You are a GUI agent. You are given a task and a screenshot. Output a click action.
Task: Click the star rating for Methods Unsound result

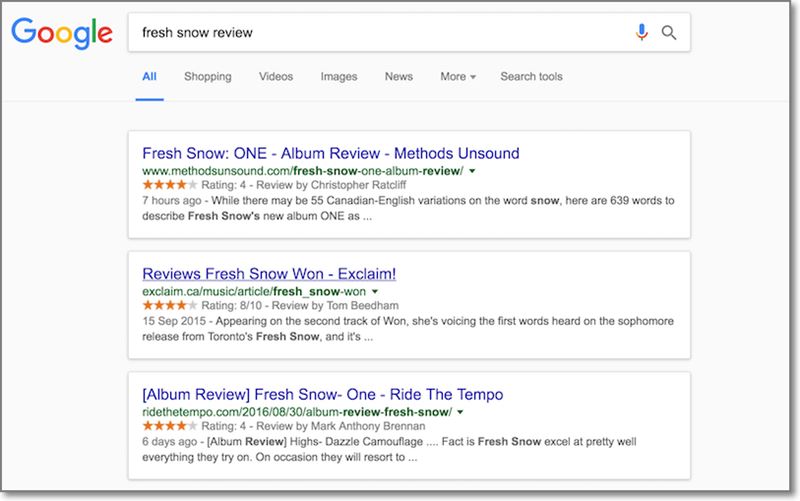169,185
